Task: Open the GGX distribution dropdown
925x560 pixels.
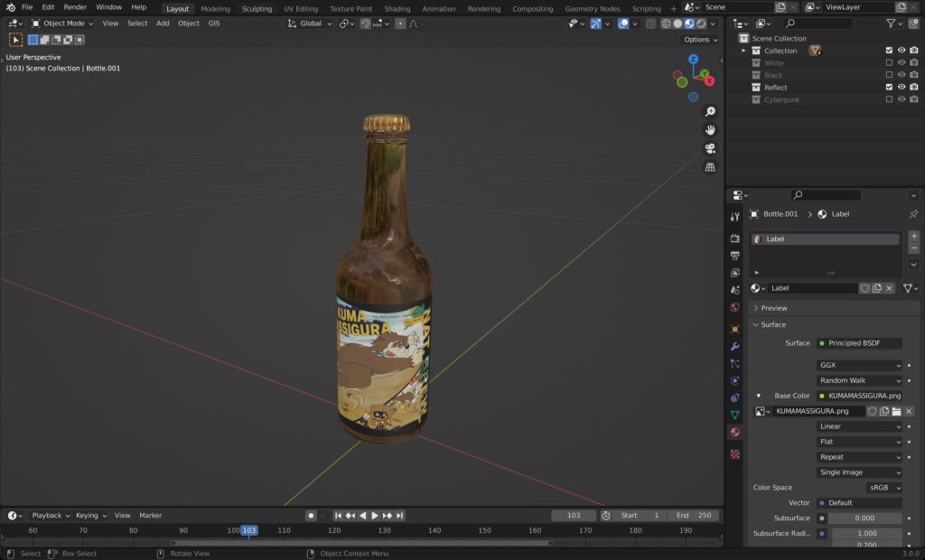Action: tap(859, 365)
